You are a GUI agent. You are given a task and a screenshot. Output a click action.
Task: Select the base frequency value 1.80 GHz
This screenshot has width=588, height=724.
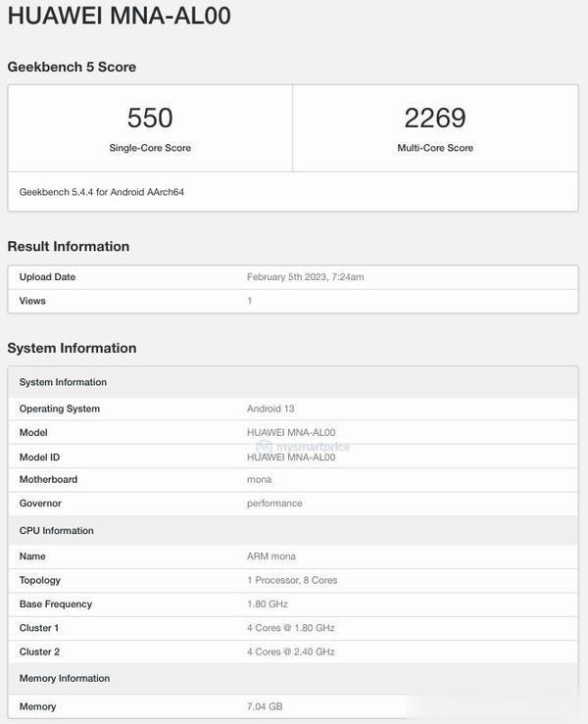point(268,604)
